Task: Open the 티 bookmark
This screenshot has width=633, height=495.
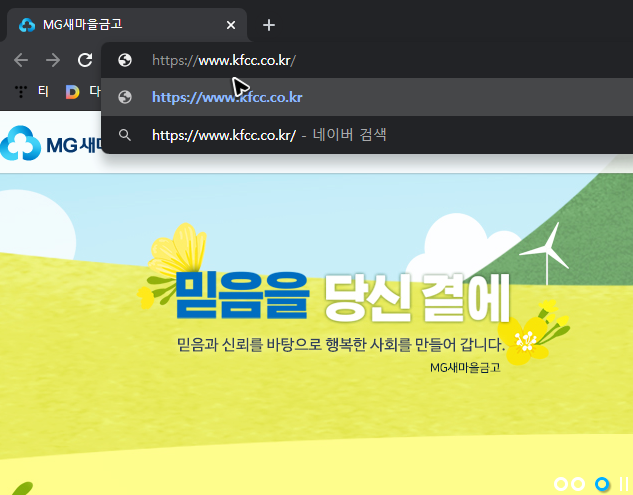Action: click(43, 91)
